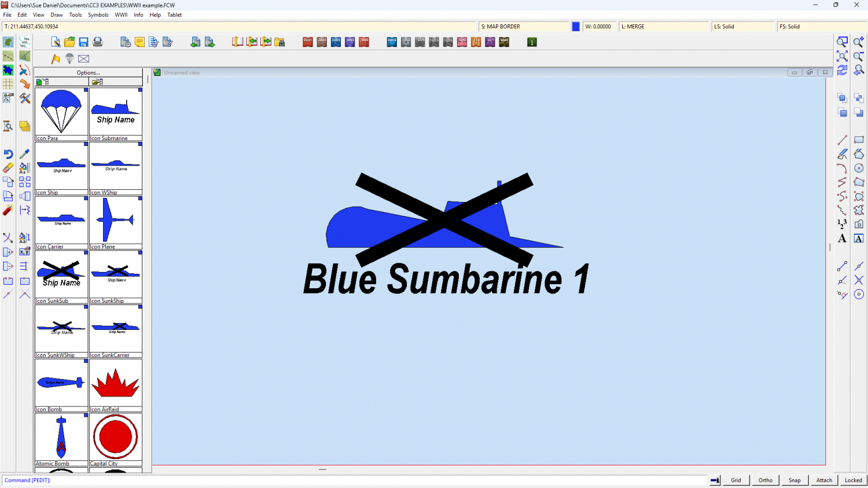Screen dimensions: 868x488
Task: Open the line style selector LS: Solid
Action: point(742,27)
